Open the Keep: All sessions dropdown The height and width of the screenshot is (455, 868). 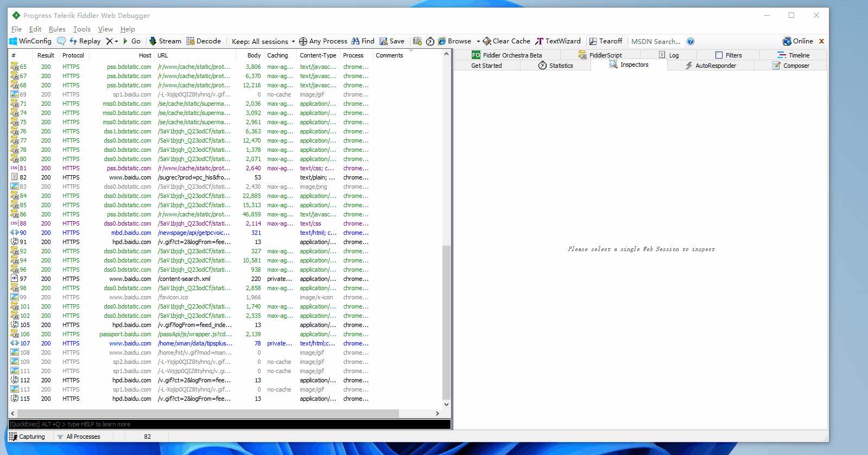click(x=263, y=41)
